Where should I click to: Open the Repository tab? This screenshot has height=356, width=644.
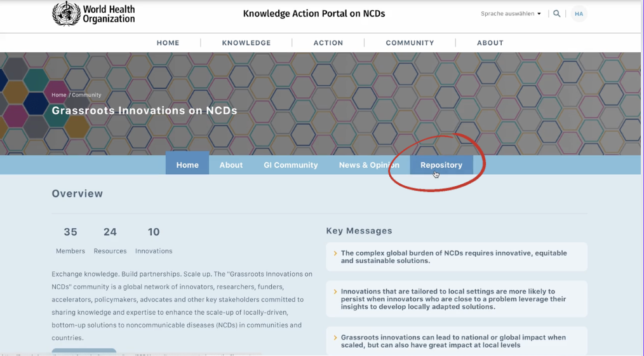click(441, 165)
